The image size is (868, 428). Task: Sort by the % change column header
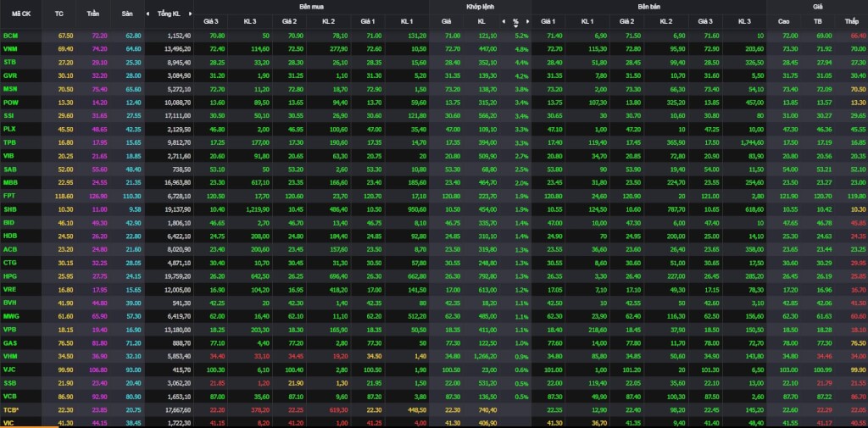(515, 21)
